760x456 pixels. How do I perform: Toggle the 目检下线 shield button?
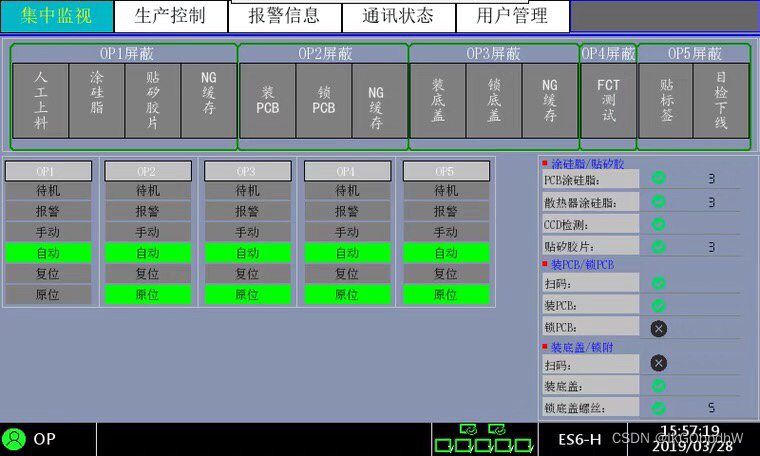click(721, 101)
